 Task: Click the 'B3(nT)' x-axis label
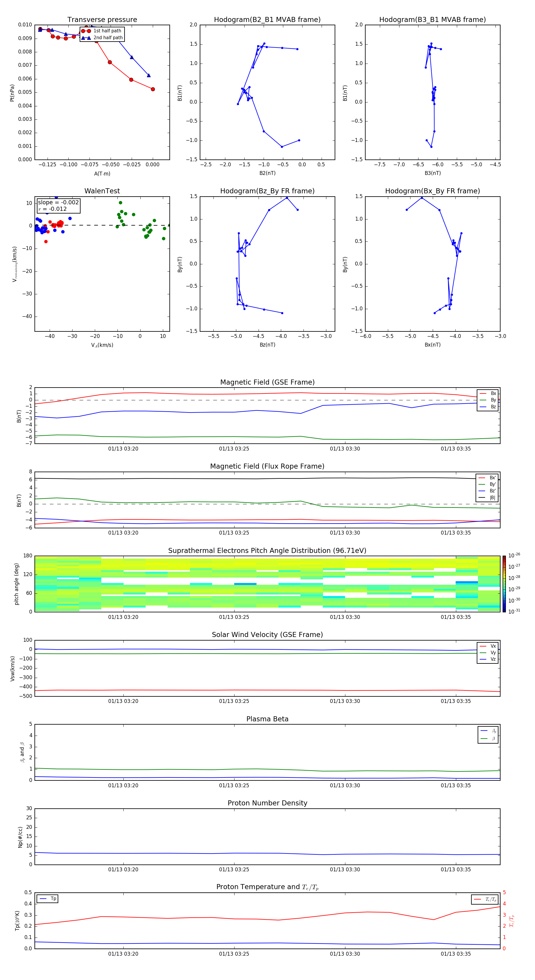[432, 173]
